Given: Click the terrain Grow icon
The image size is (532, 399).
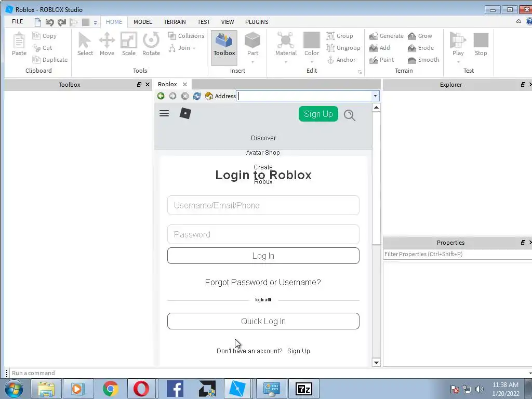Looking at the screenshot, I should 412,36.
